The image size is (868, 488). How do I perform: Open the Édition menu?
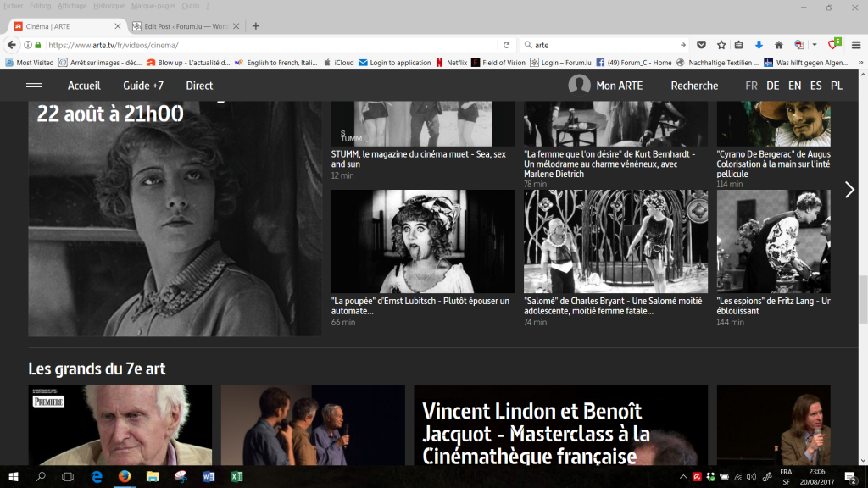point(41,6)
